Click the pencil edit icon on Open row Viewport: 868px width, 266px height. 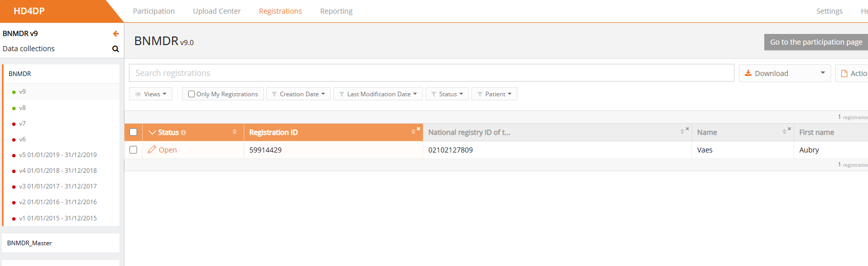click(x=152, y=149)
